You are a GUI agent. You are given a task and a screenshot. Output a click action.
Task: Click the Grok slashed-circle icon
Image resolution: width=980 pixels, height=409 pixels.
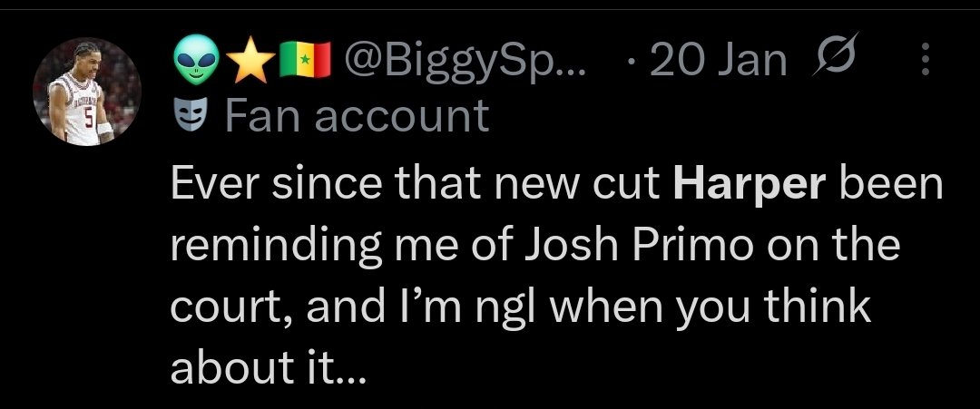pos(831,61)
